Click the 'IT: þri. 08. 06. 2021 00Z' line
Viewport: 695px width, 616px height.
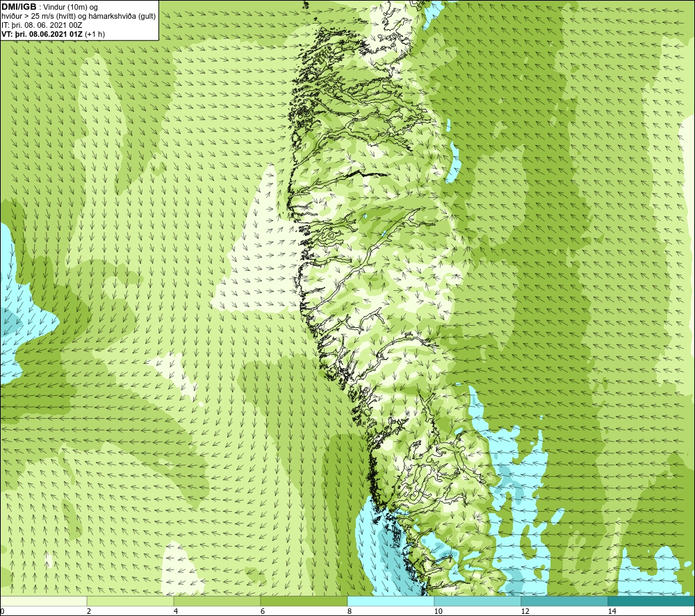[42, 25]
